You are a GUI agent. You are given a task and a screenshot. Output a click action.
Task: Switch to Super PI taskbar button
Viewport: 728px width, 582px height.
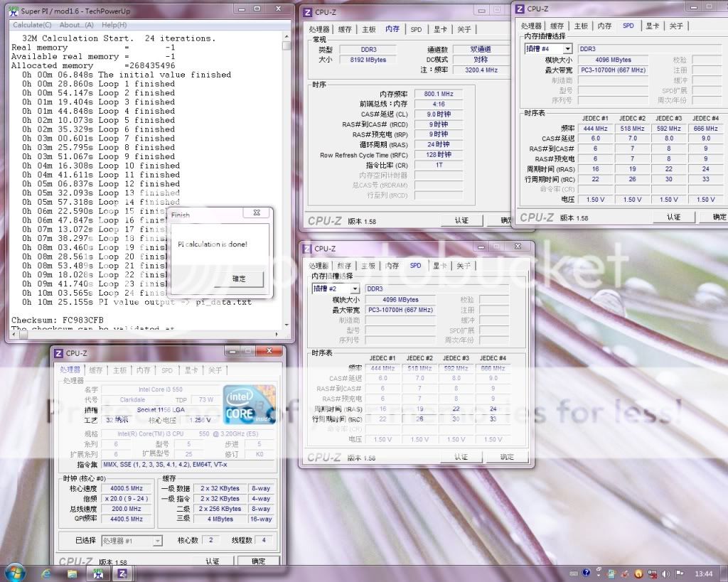[x=97, y=573]
